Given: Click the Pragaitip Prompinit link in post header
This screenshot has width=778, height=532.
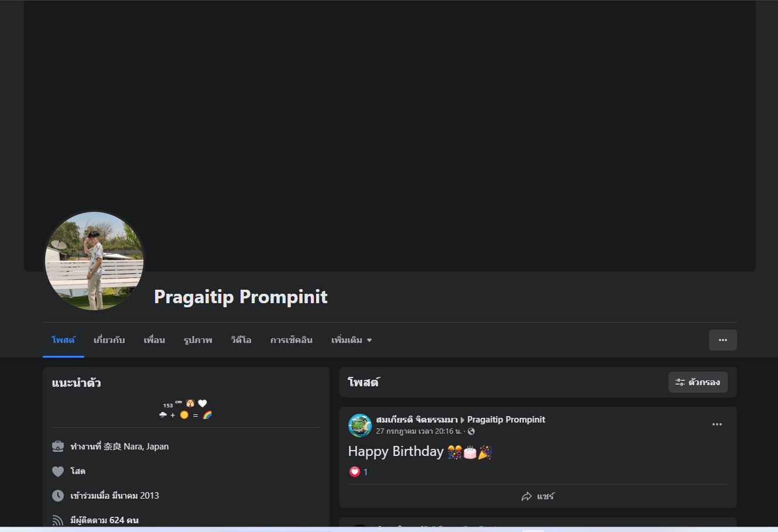Looking at the screenshot, I should pyautogui.click(x=506, y=420).
